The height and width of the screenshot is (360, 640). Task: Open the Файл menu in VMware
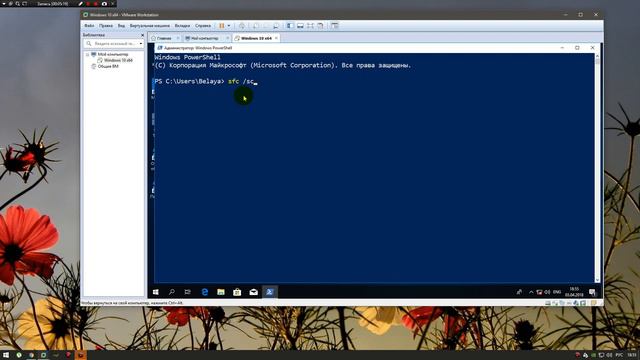tap(89, 26)
